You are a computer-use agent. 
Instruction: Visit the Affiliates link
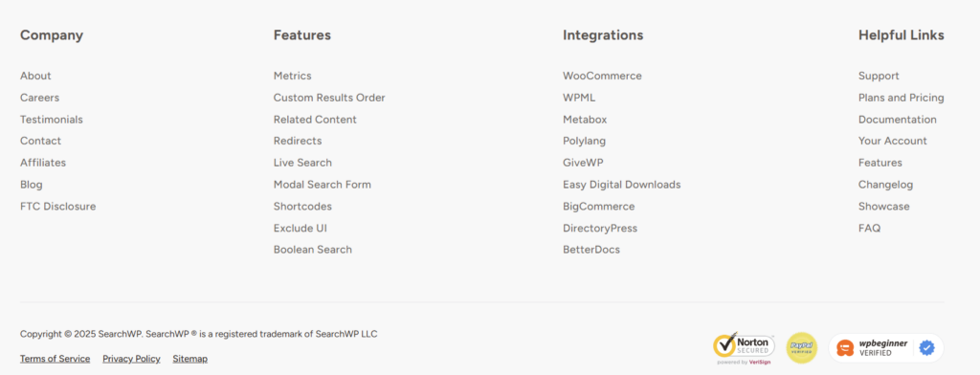pos(42,163)
